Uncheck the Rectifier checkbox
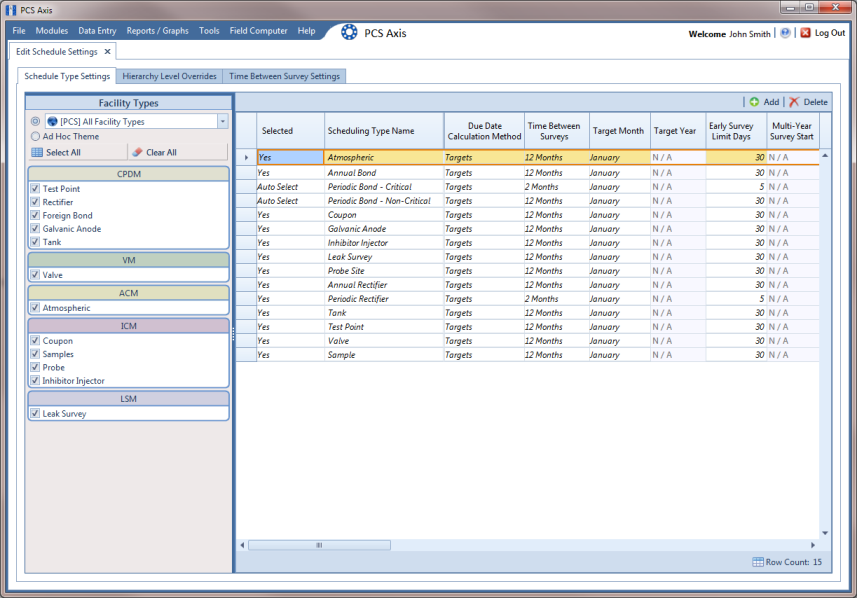Image resolution: width=857 pixels, height=598 pixels. (x=35, y=202)
